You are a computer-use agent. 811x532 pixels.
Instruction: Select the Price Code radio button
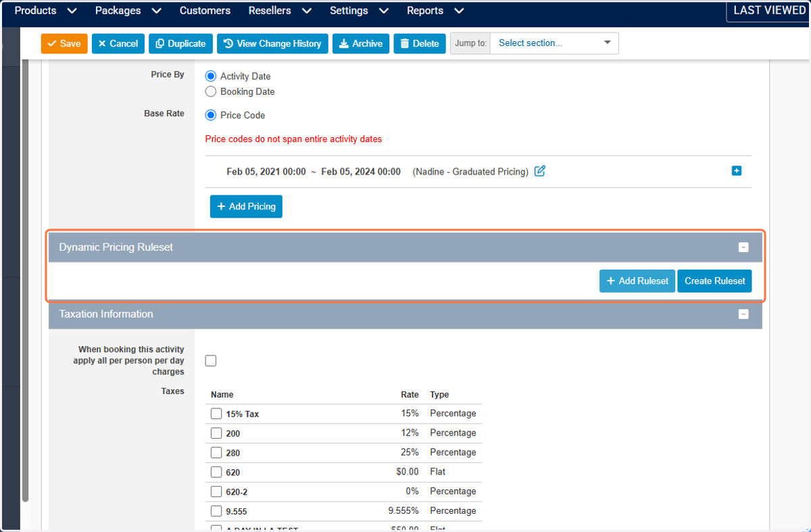point(211,115)
